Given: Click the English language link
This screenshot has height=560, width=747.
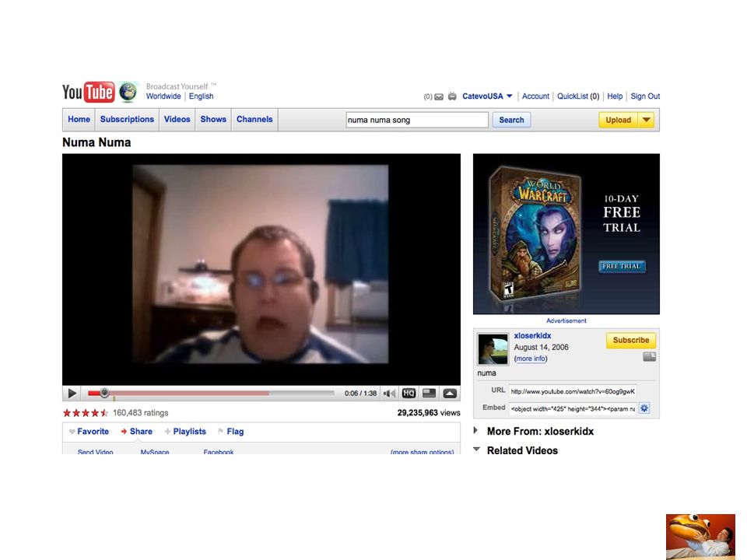Looking at the screenshot, I should (201, 96).
